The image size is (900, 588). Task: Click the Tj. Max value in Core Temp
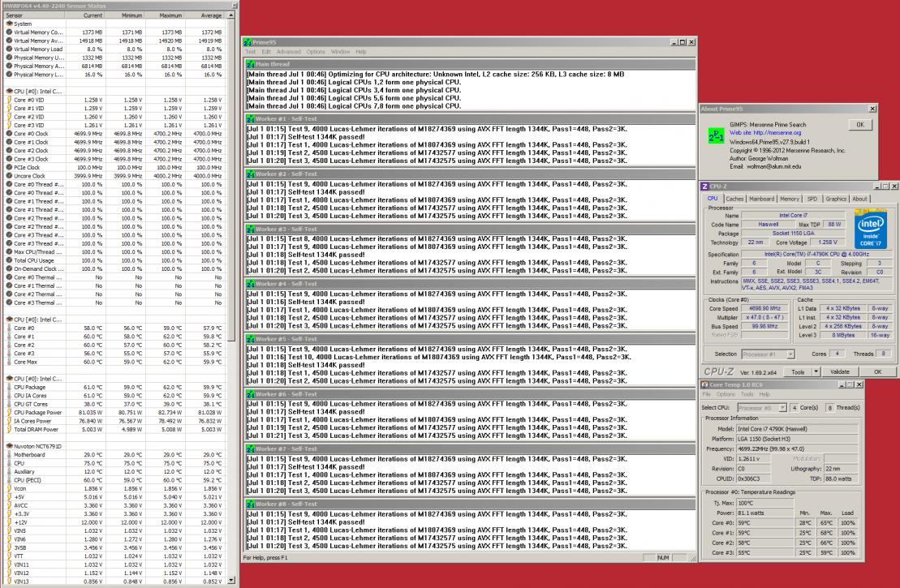coord(767,503)
